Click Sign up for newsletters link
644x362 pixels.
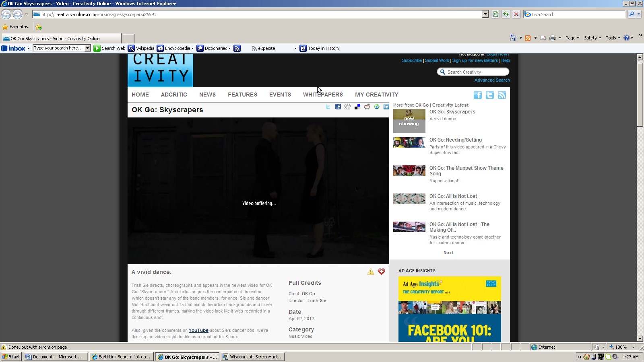pos(475,60)
